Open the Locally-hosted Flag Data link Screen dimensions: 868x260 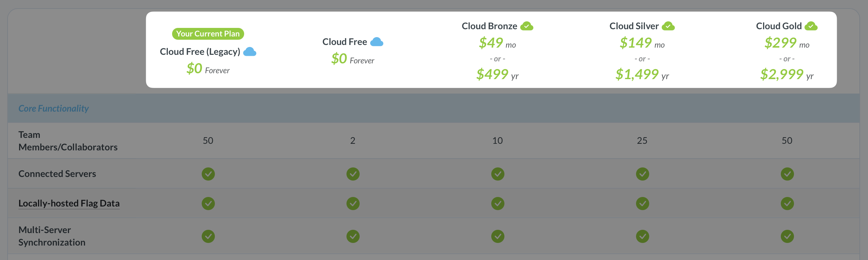[x=69, y=203]
